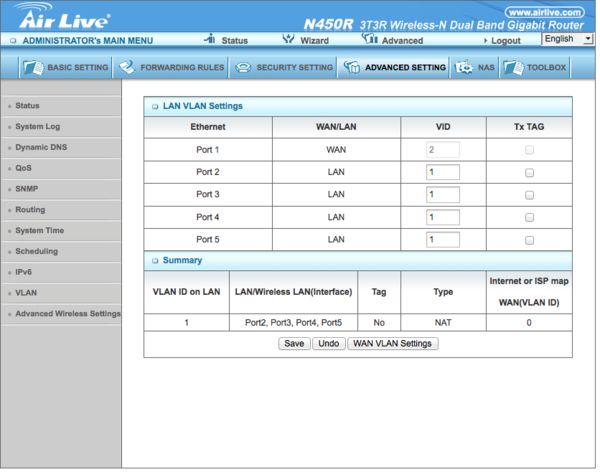Click 'ADMINISTRATOR's MAIN MENU' text
The height and width of the screenshot is (472, 600).
88,41
